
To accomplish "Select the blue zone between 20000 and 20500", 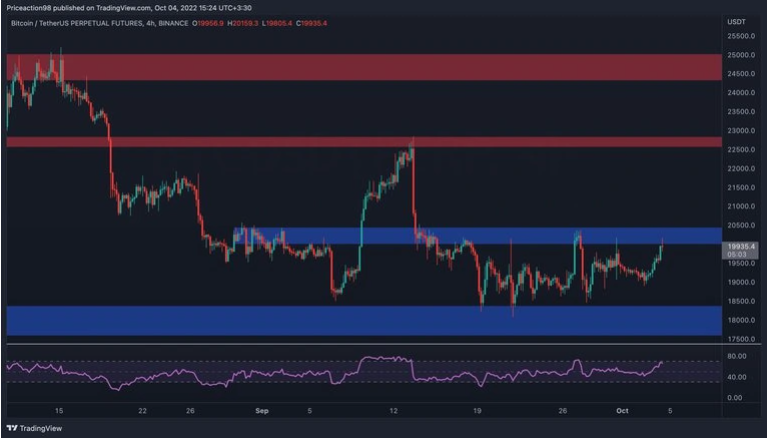I will pos(478,236).
